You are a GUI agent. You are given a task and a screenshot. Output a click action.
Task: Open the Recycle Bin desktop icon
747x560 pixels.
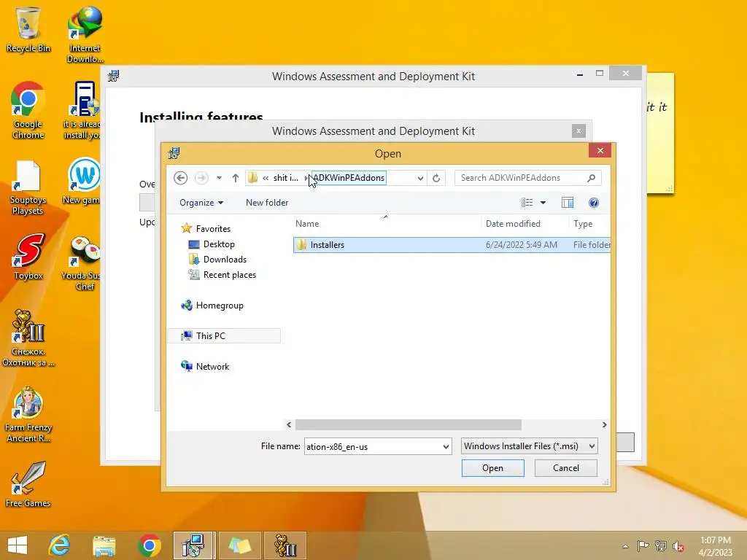(28, 29)
